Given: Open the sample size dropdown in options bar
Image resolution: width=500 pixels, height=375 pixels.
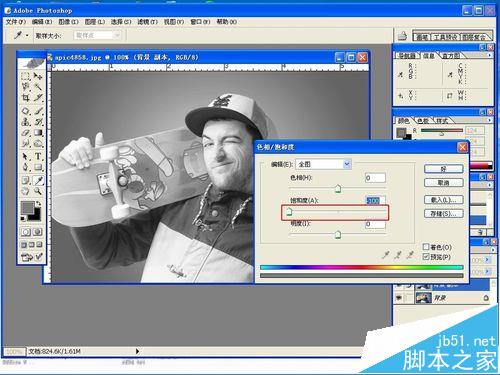Looking at the screenshot, I should pos(97,35).
